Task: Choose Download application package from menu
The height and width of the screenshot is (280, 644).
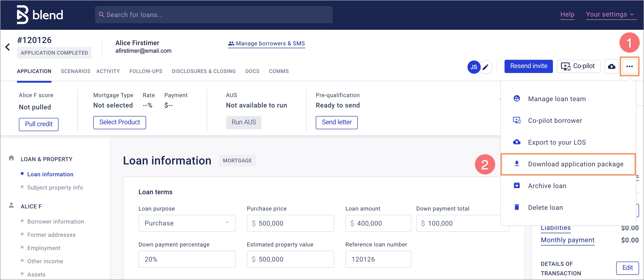Action: [x=575, y=164]
